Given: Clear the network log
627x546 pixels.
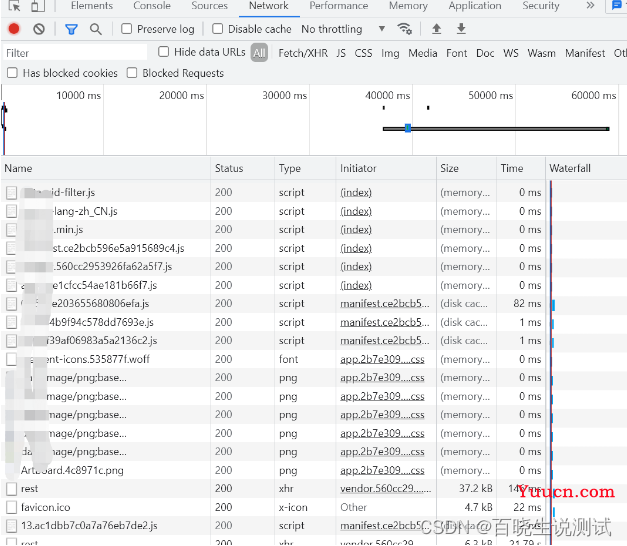Looking at the screenshot, I should 39,29.
